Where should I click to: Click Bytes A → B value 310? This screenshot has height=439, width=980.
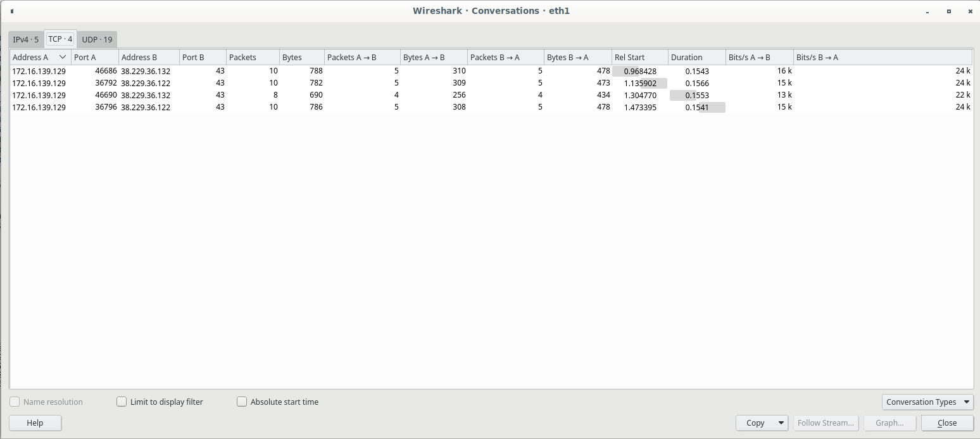(x=459, y=71)
